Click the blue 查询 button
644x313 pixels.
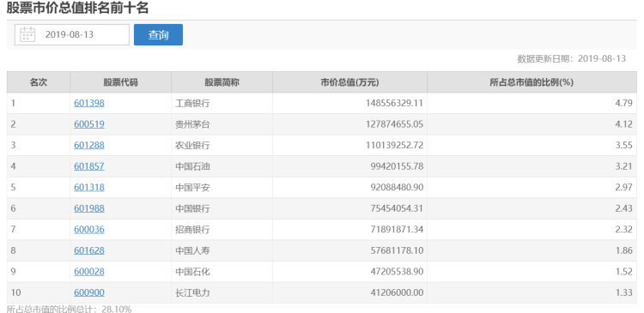[158, 34]
